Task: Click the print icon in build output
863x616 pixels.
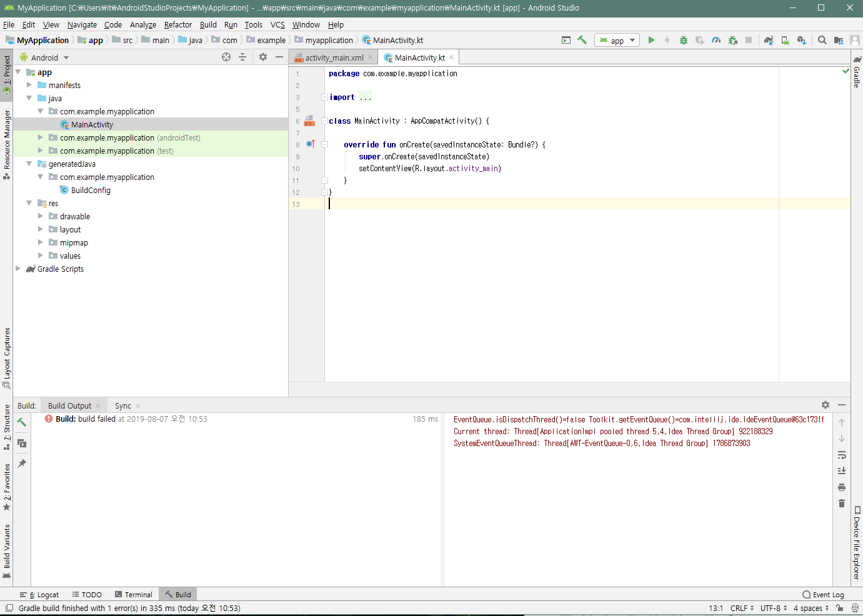Action: pyautogui.click(x=842, y=487)
